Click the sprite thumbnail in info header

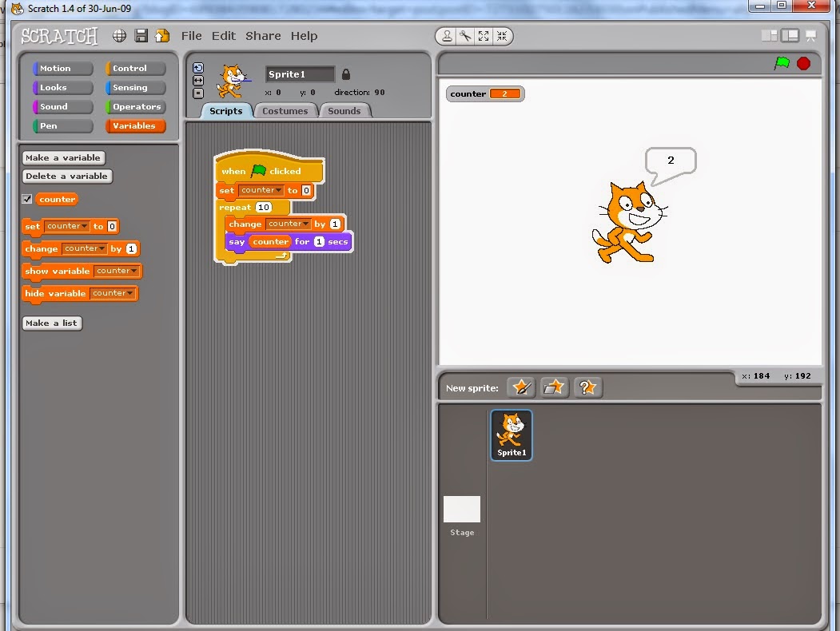233,81
